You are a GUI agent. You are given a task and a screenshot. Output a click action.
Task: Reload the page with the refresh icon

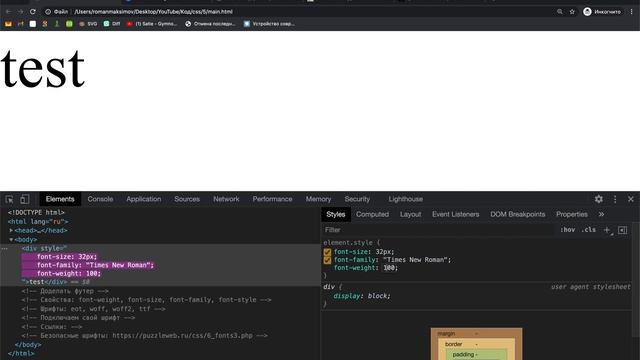point(33,12)
